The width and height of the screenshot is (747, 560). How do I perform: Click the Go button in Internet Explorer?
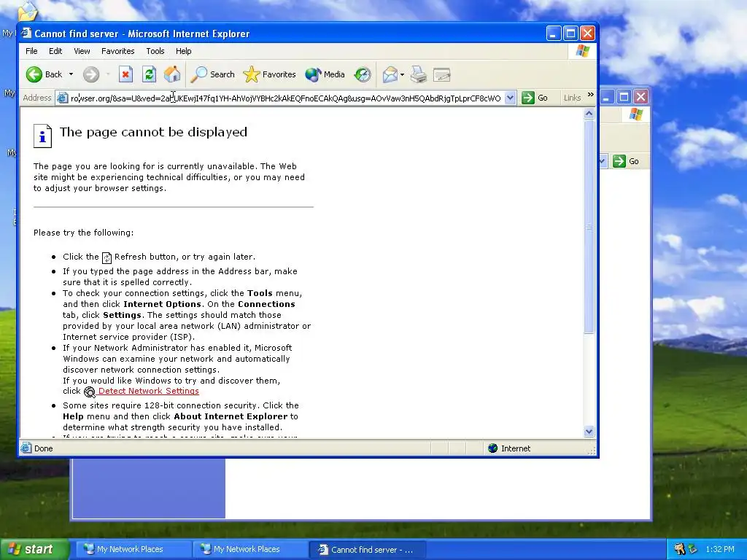click(x=535, y=98)
